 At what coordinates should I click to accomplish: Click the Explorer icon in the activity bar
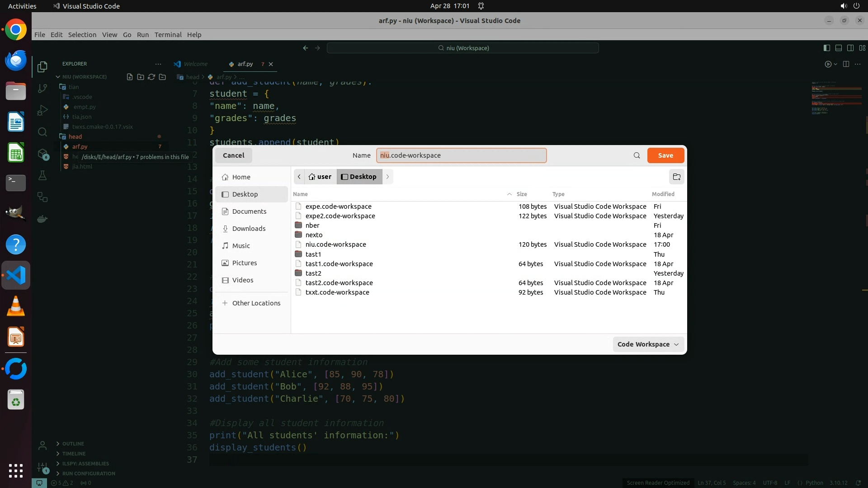click(x=42, y=67)
